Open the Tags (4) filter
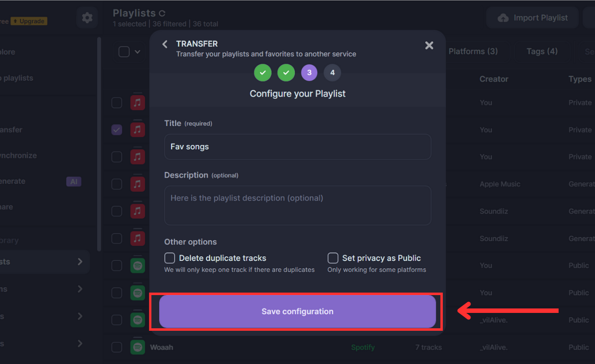This screenshot has width=595, height=364. [x=542, y=51]
